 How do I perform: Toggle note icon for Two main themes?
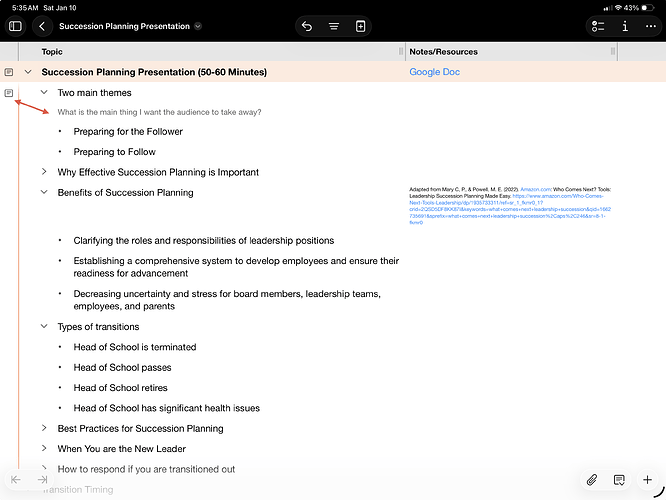coord(9,93)
